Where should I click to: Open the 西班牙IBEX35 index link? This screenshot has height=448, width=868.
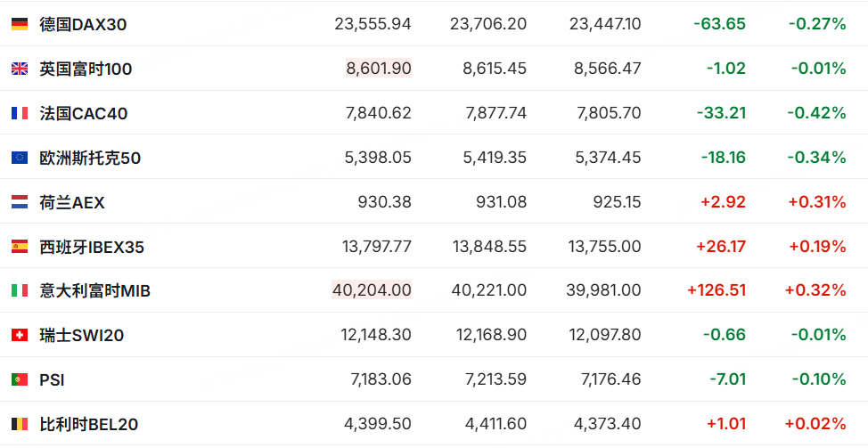pyautogui.click(x=92, y=247)
